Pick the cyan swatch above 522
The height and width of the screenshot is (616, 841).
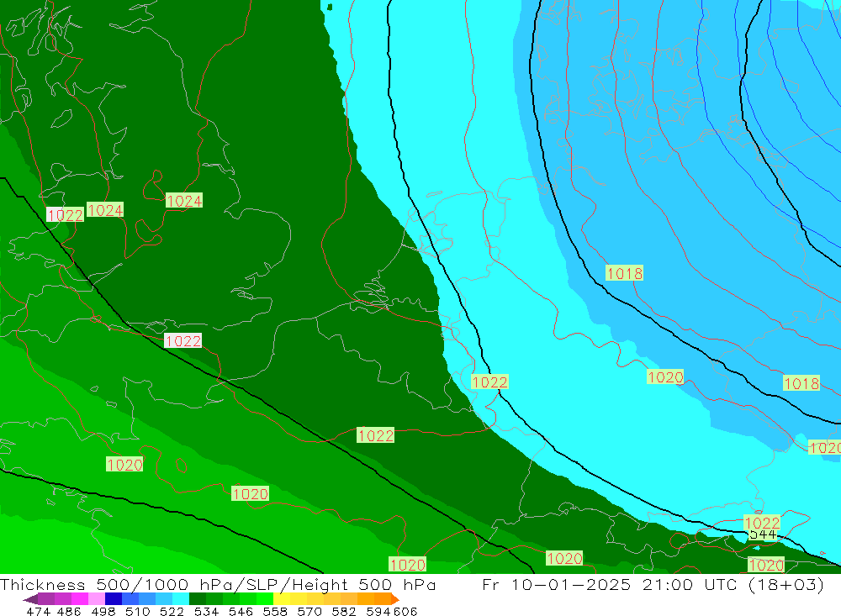[x=181, y=599]
